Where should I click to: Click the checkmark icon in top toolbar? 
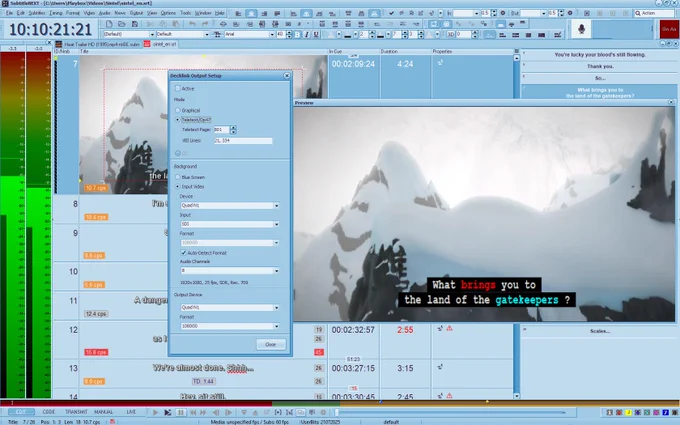click(x=392, y=13)
